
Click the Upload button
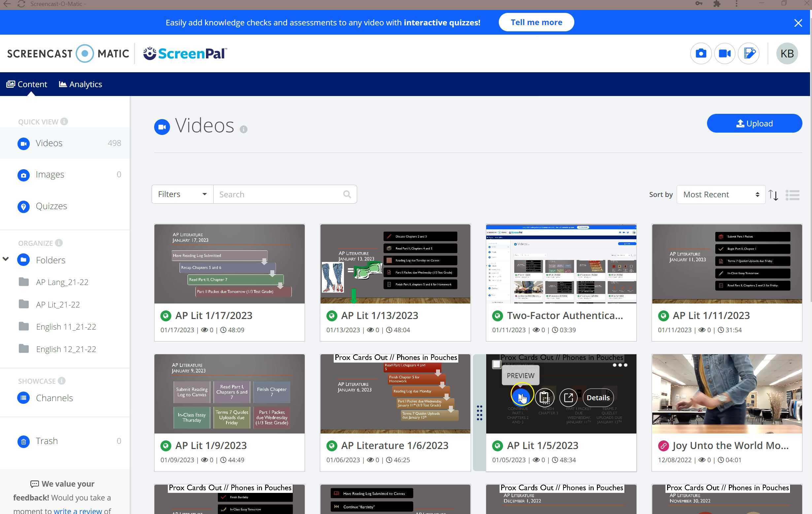click(754, 123)
